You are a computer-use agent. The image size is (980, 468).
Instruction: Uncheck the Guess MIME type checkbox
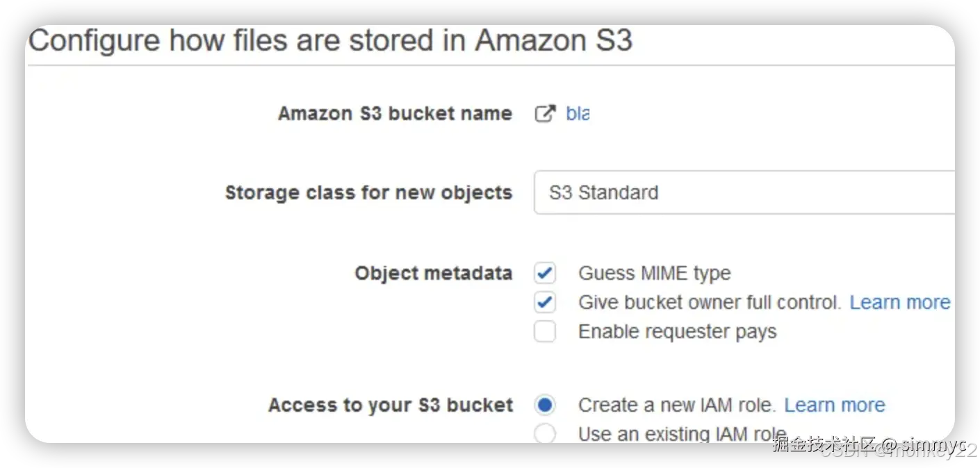pos(545,274)
